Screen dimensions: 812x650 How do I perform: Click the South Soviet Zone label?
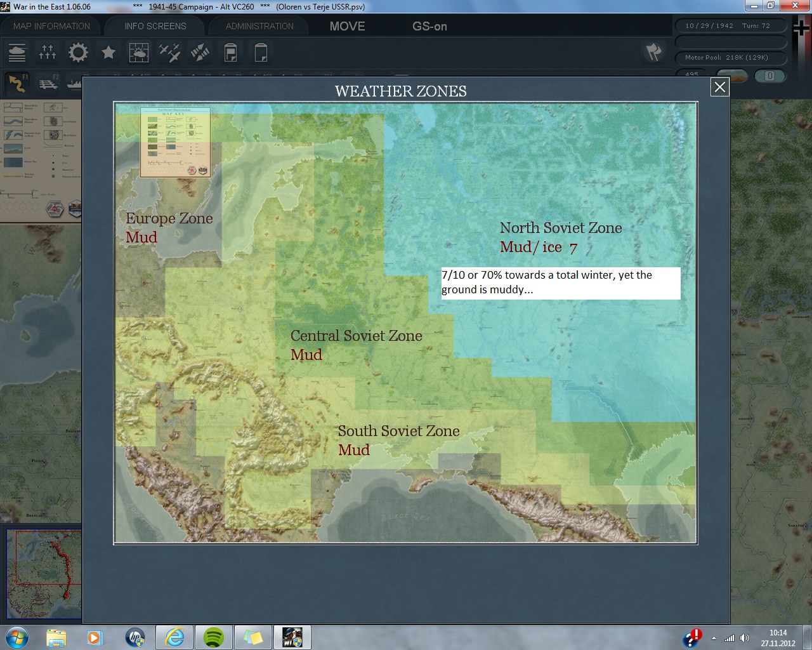pyautogui.click(x=398, y=431)
